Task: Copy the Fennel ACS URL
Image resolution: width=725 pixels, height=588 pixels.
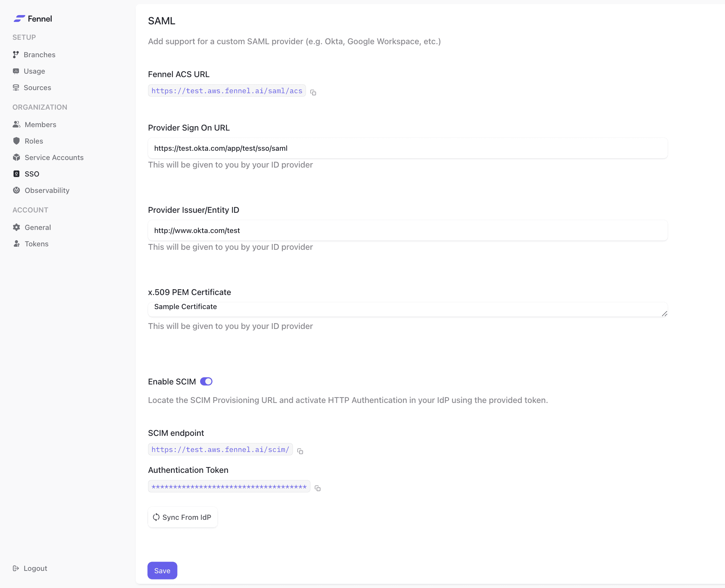Action: 313,92
